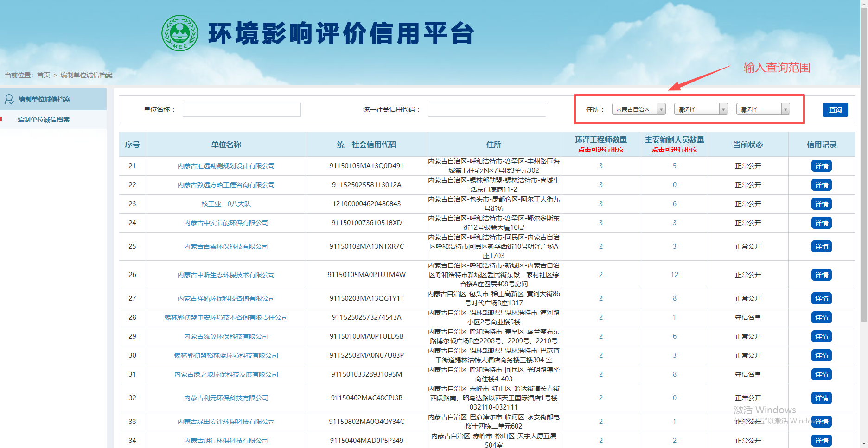Open 核工业二0八大队 company link
The width and height of the screenshot is (868, 448).
(226, 204)
